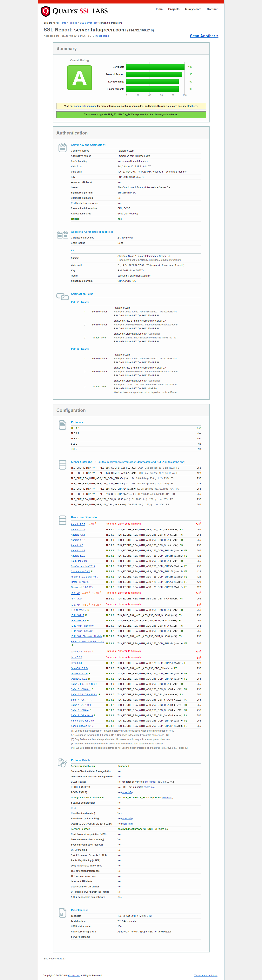Click the Protocol Support rating bar
This screenshot has height=980, width=262.
coord(154,74)
